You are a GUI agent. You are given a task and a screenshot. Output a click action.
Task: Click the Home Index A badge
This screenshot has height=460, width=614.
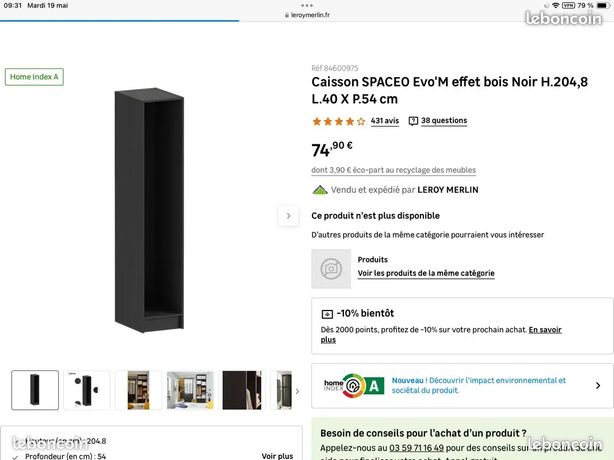(34, 77)
